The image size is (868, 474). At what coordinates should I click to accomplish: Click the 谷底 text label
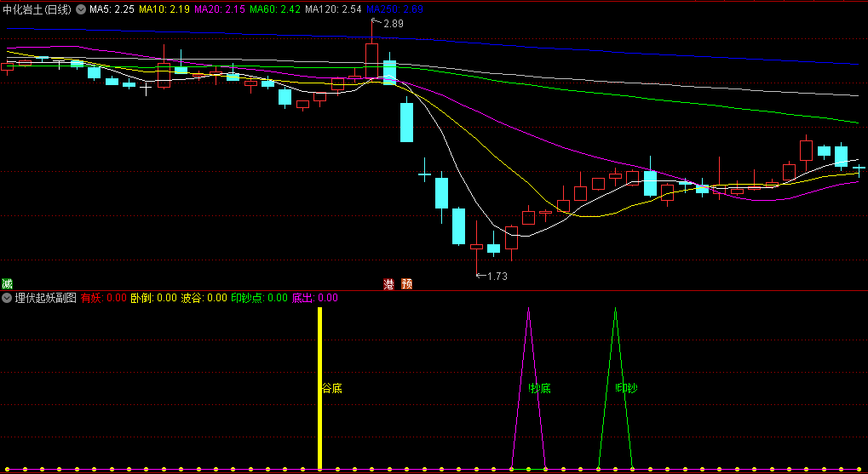point(332,388)
